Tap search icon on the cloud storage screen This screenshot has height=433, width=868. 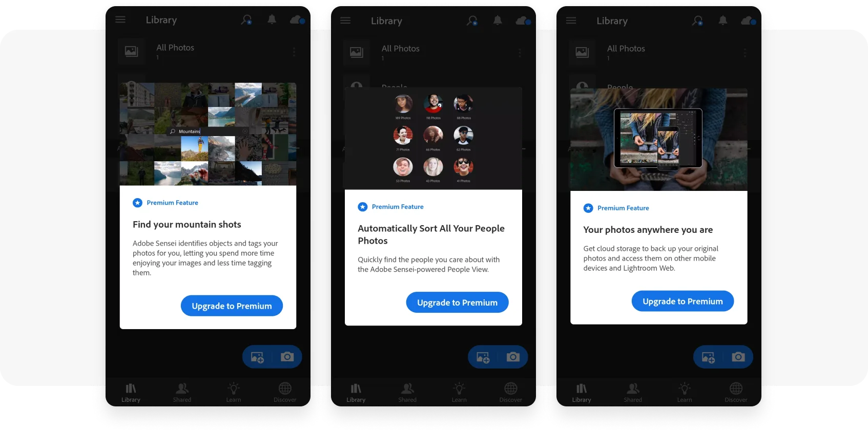(x=697, y=21)
